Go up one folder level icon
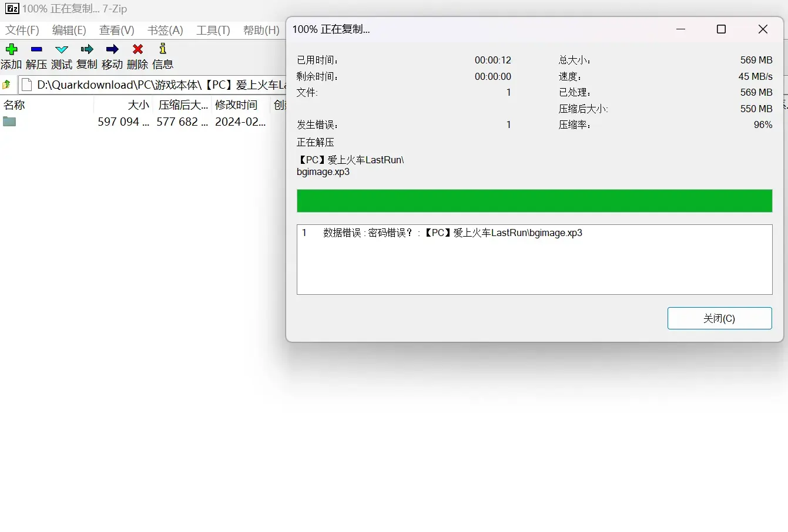This screenshot has width=788, height=532. point(6,85)
